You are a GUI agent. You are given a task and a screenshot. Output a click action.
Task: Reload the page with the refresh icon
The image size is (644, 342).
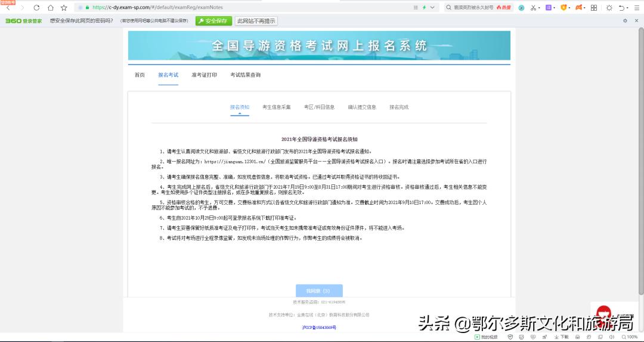[x=36, y=8]
